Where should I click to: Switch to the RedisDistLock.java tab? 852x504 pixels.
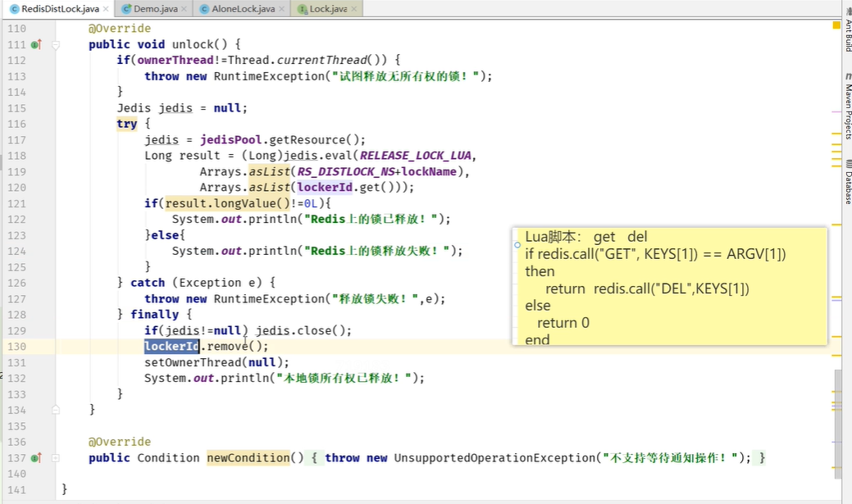point(60,9)
